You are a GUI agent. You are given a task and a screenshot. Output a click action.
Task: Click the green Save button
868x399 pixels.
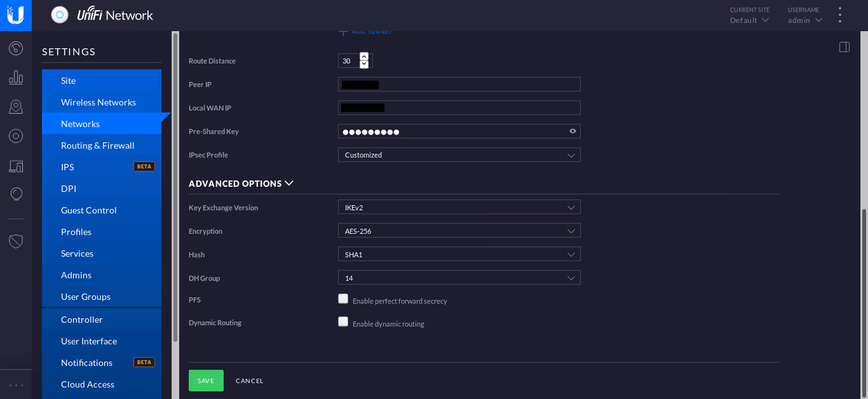point(206,381)
